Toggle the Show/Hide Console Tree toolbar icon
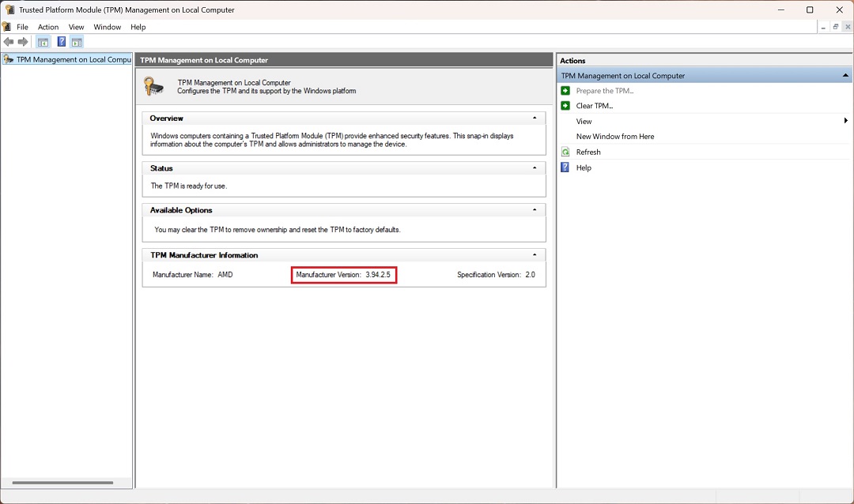854x504 pixels. pos(43,42)
